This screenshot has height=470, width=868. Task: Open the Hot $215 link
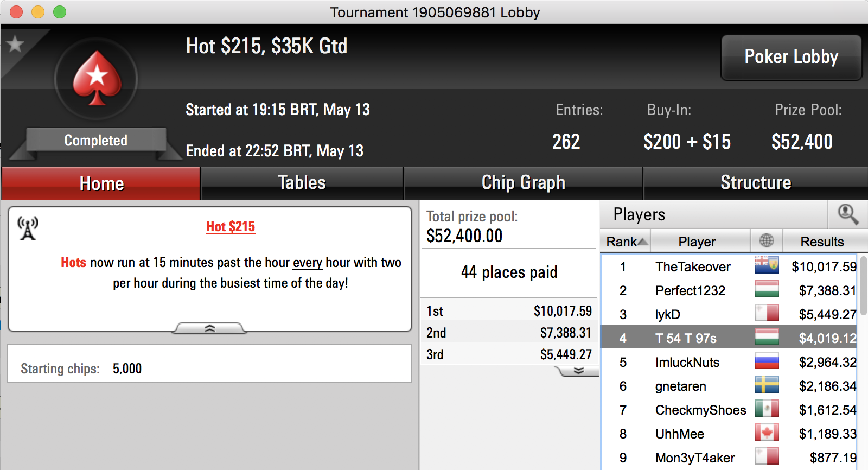[x=231, y=226]
